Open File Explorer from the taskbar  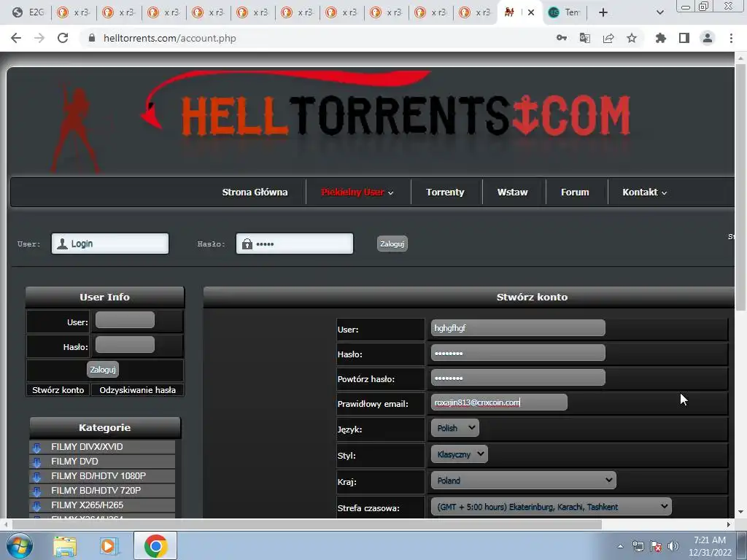(65, 545)
